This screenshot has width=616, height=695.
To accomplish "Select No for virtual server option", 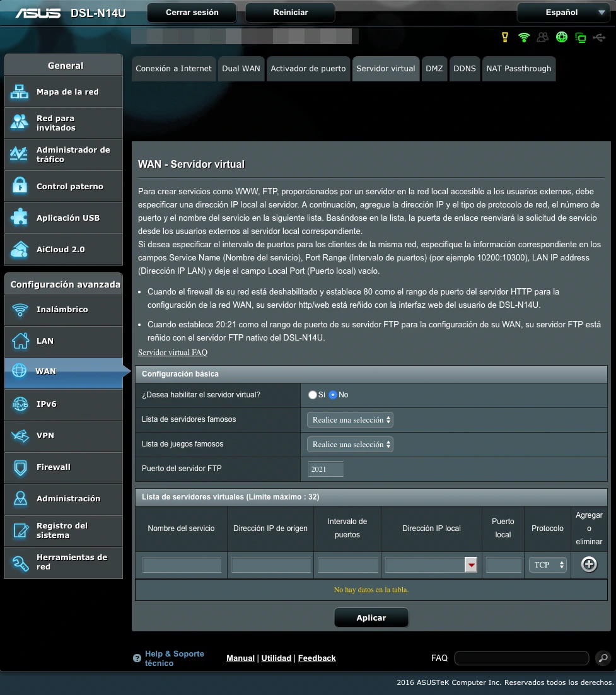I will [x=333, y=395].
